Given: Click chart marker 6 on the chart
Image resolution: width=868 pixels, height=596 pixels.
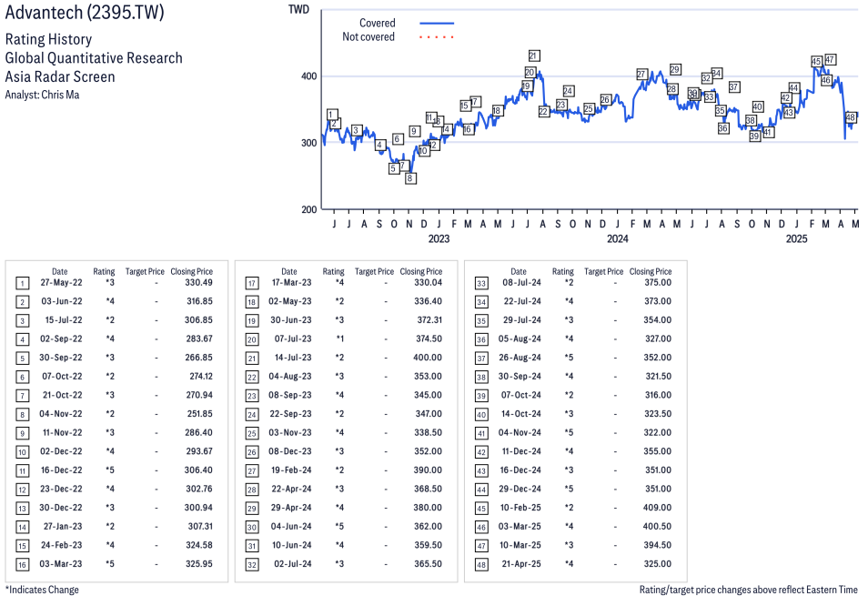Looking at the screenshot, I should click(398, 139).
